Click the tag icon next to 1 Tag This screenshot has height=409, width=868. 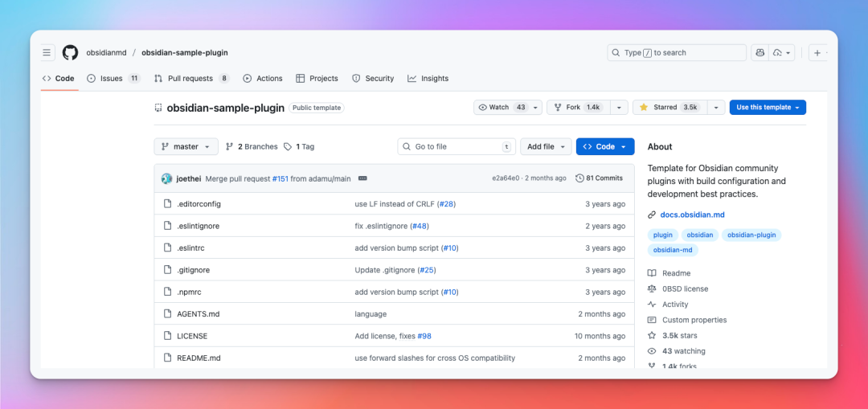pos(288,147)
